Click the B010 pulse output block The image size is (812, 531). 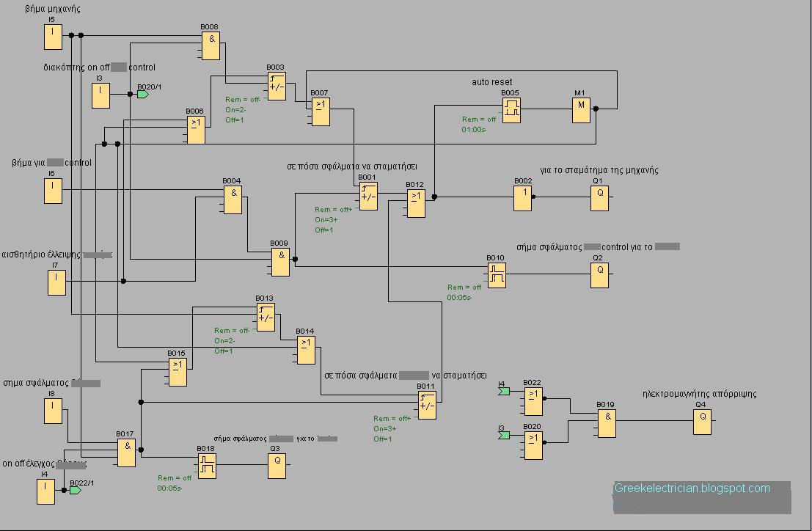[x=496, y=274]
